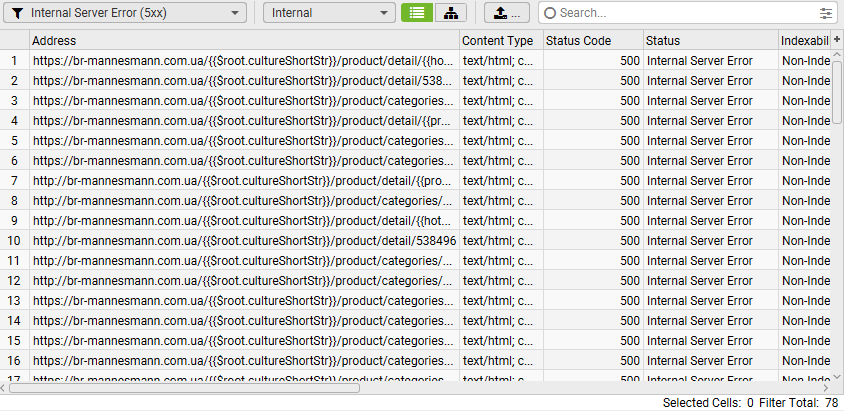Viewport: 844px width, 411px height.
Task: Select row number 12
Action: (x=15, y=280)
